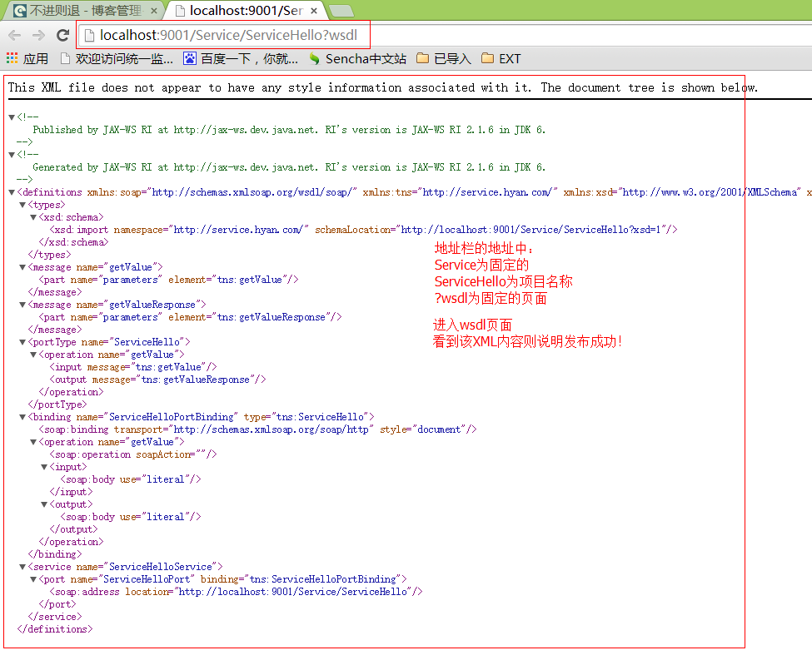Screen dimensions: 812x665
Task: Collapse the port ServiceHelloPort element
Action: [33, 579]
